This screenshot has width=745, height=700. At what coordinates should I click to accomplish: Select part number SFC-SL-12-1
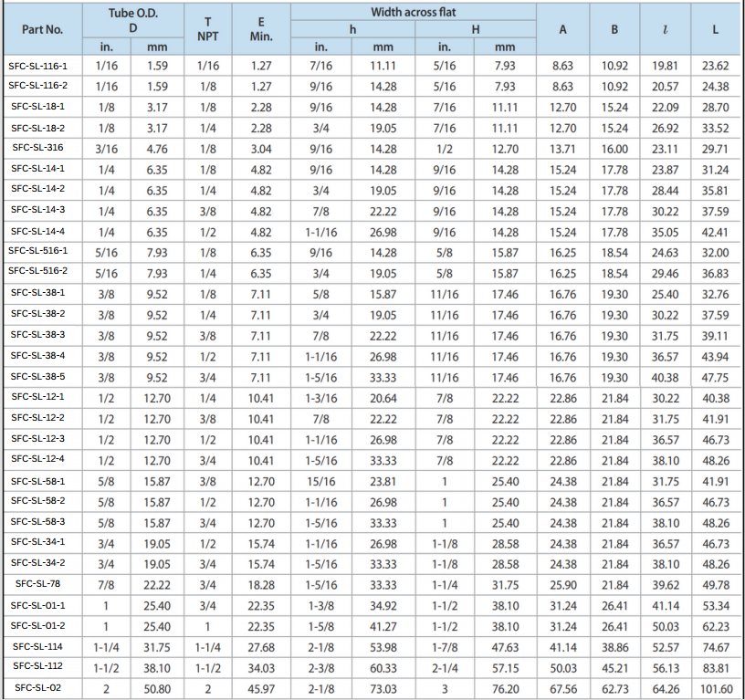click(42, 397)
